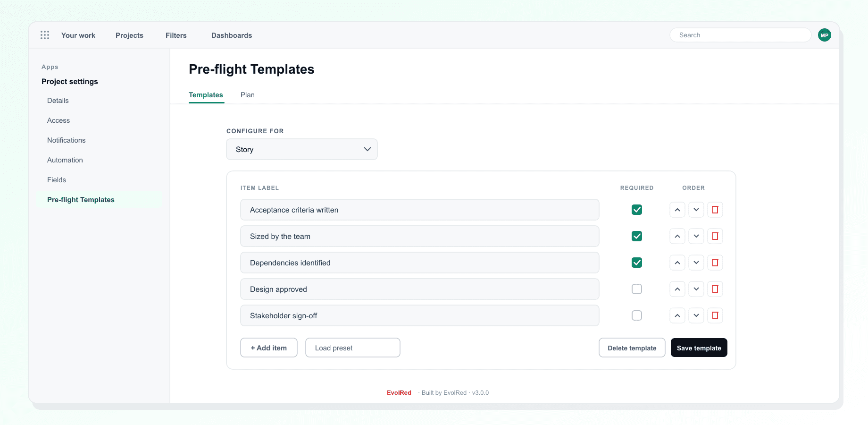Click the Delete template button
This screenshot has height=425, width=868.
pyautogui.click(x=632, y=348)
